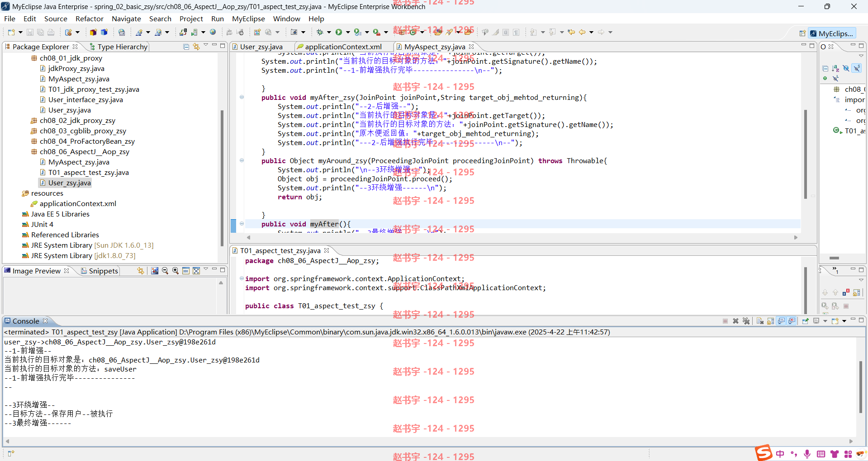Click the Open Perspective icon
The height and width of the screenshot is (461, 868).
(802, 33)
